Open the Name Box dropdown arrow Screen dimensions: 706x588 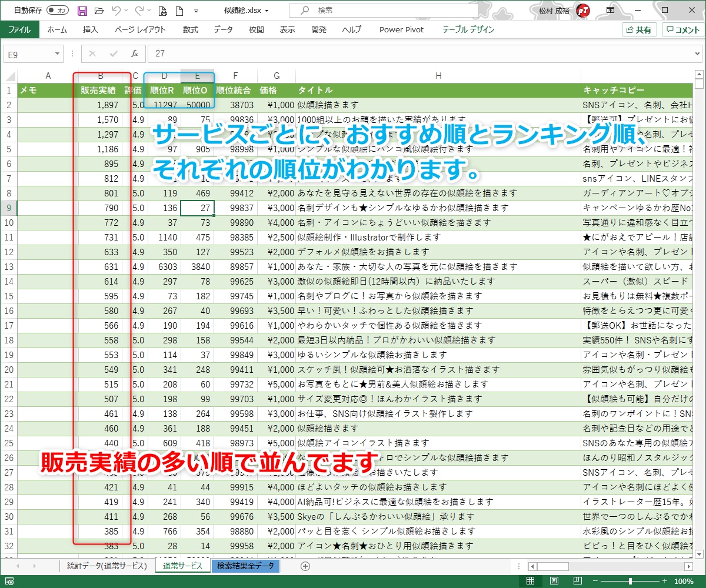point(58,54)
